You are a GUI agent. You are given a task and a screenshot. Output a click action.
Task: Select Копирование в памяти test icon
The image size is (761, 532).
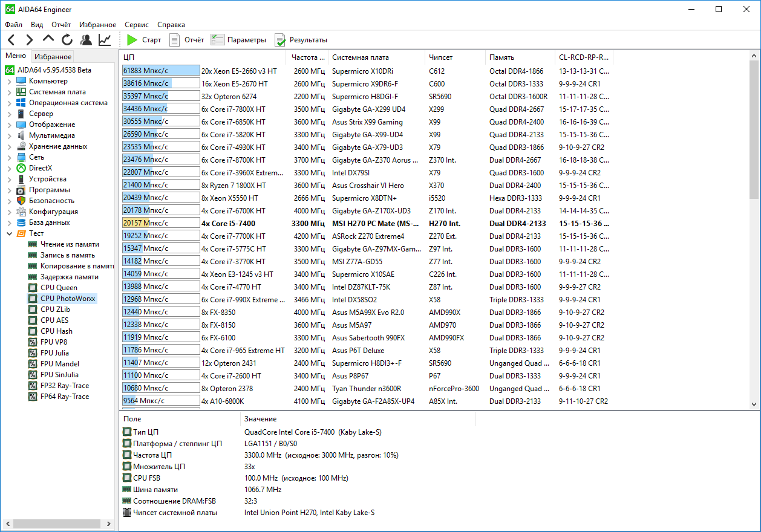pos(33,266)
